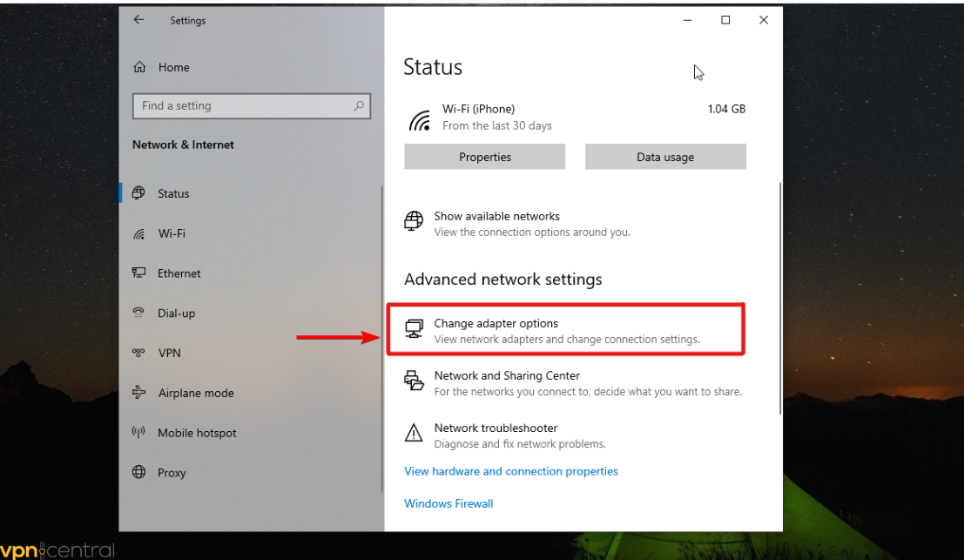
Task: Click the back arrow in Settings header
Action: pyautogui.click(x=138, y=20)
